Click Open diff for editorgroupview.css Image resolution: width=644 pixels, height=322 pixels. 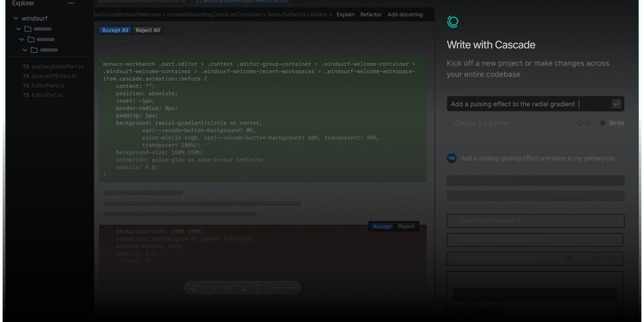tap(604, 259)
